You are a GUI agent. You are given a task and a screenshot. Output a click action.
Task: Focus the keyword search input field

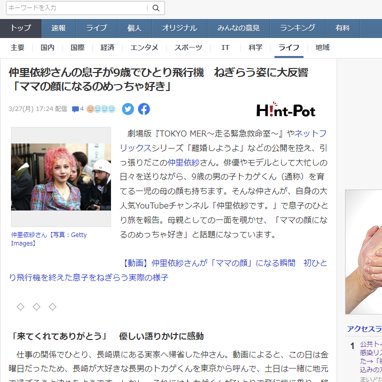77,8
